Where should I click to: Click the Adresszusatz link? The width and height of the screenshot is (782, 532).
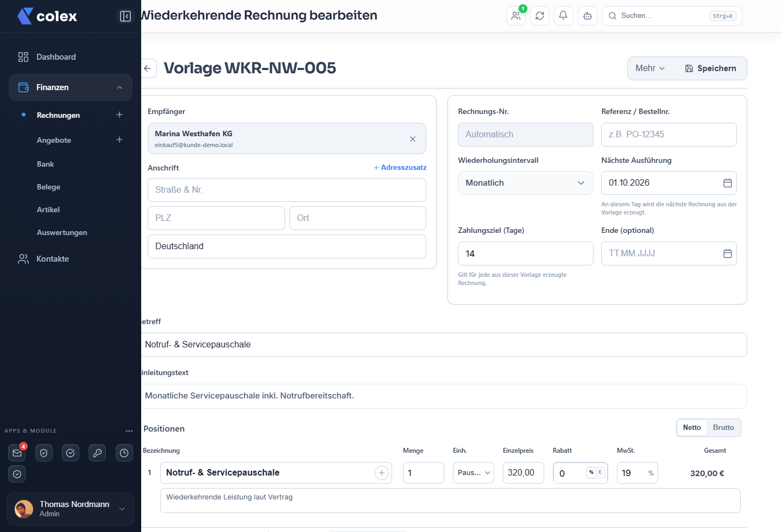pos(400,168)
